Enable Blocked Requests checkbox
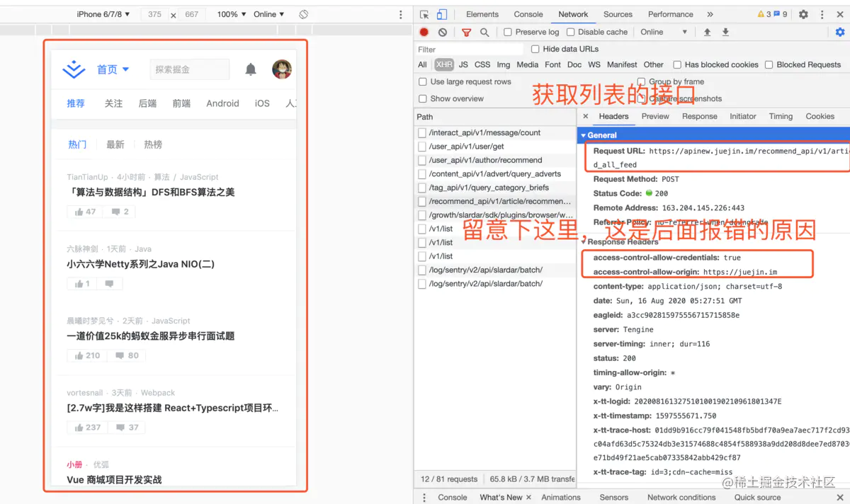The image size is (850, 504). point(769,64)
